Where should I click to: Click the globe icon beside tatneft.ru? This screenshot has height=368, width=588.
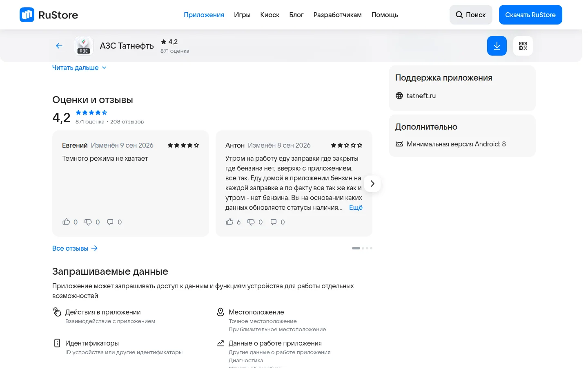point(399,96)
